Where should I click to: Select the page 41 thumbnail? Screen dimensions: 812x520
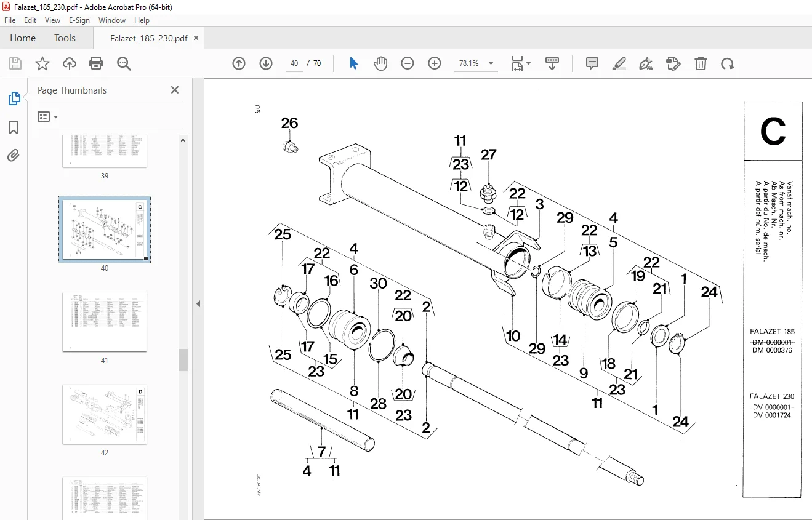click(105, 322)
